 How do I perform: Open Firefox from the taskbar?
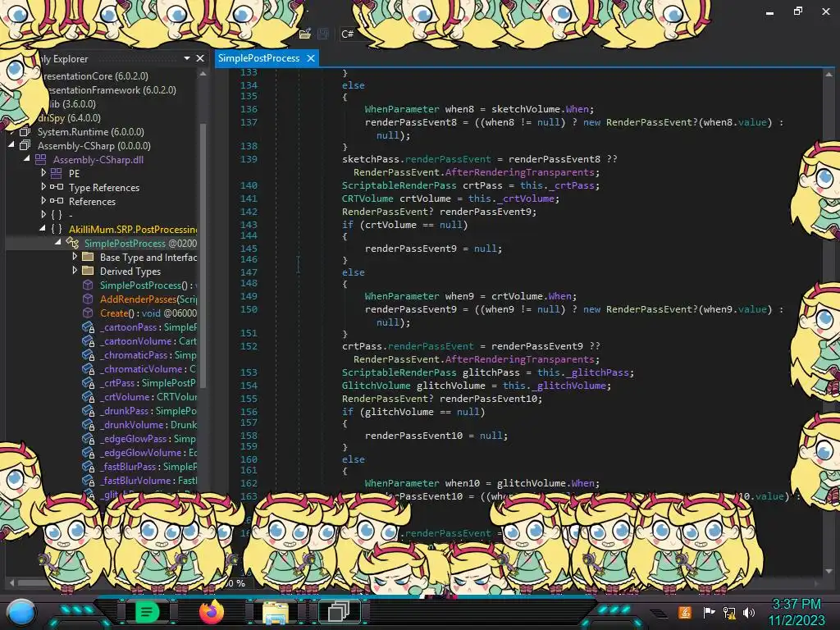pos(211,612)
